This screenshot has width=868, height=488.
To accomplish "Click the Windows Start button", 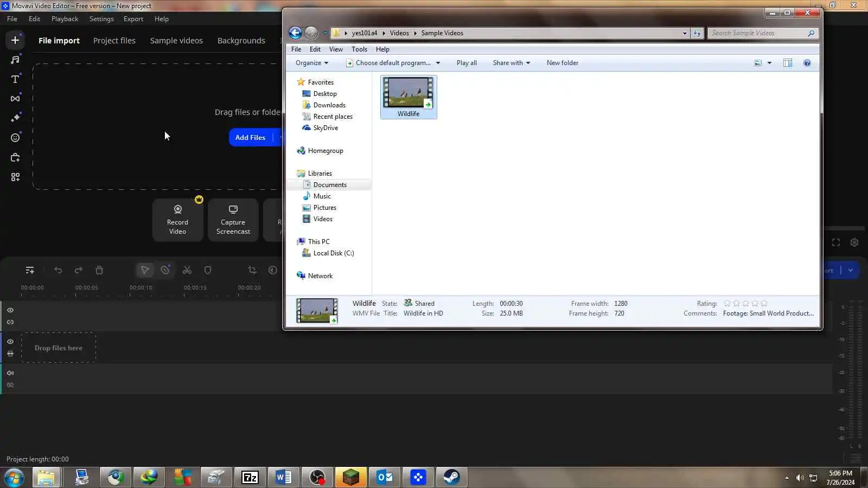I will point(14,478).
